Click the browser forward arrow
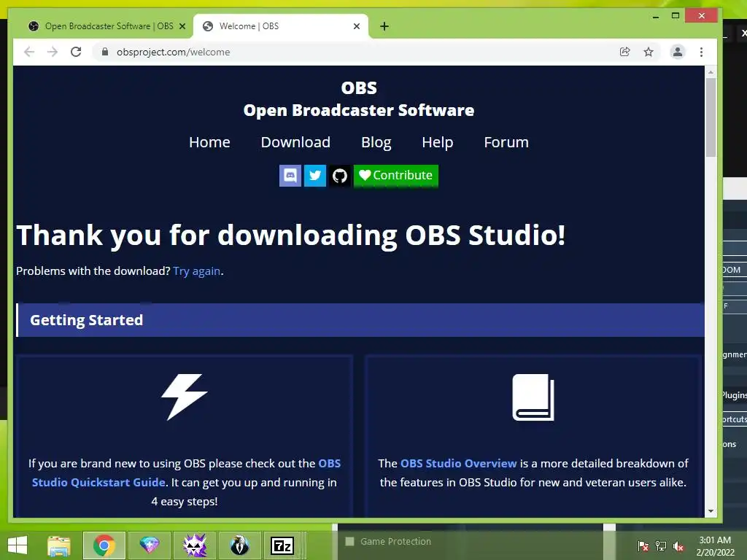 pyautogui.click(x=53, y=52)
